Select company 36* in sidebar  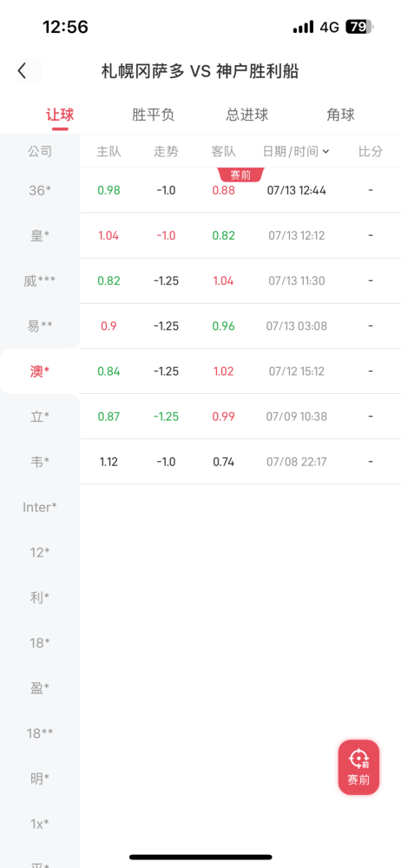(x=40, y=190)
